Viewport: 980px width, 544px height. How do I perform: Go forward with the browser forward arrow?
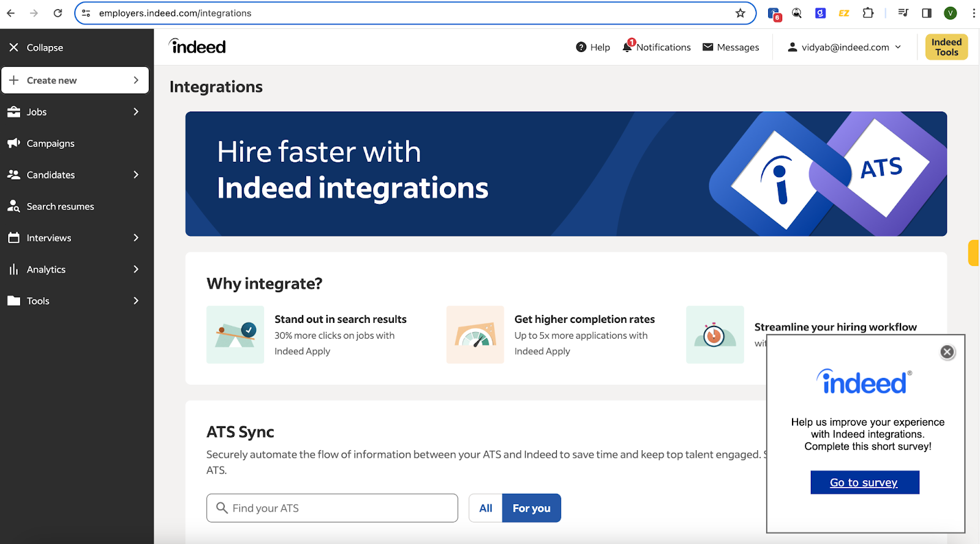(x=34, y=13)
